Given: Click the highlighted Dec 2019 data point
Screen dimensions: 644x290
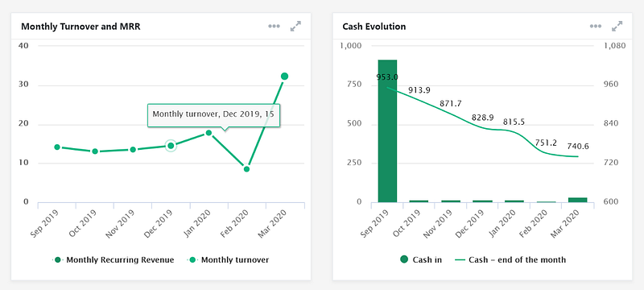Looking at the screenshot, I should (x=171, y=146).
